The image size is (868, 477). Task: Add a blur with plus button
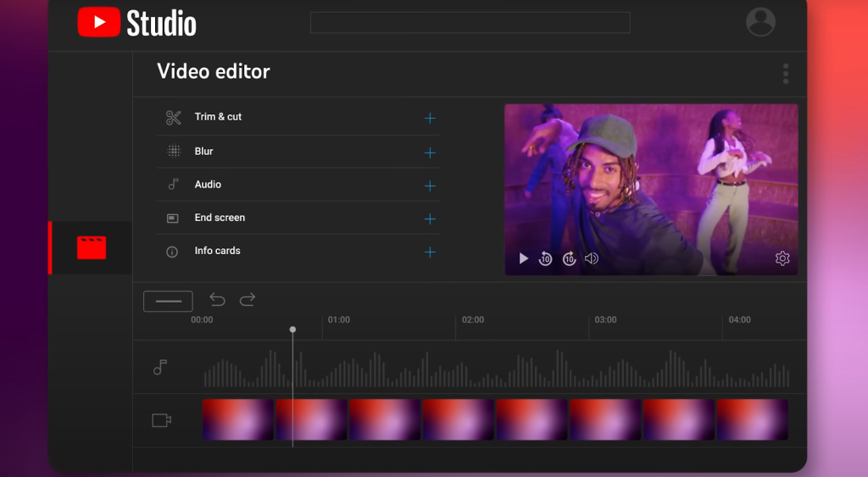[x=430, y=153]
